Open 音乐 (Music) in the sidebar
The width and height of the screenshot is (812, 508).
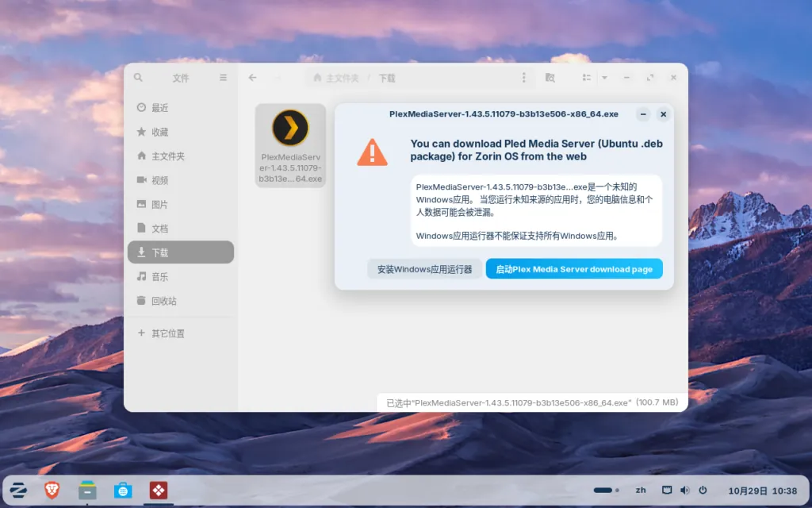(181, 277)
